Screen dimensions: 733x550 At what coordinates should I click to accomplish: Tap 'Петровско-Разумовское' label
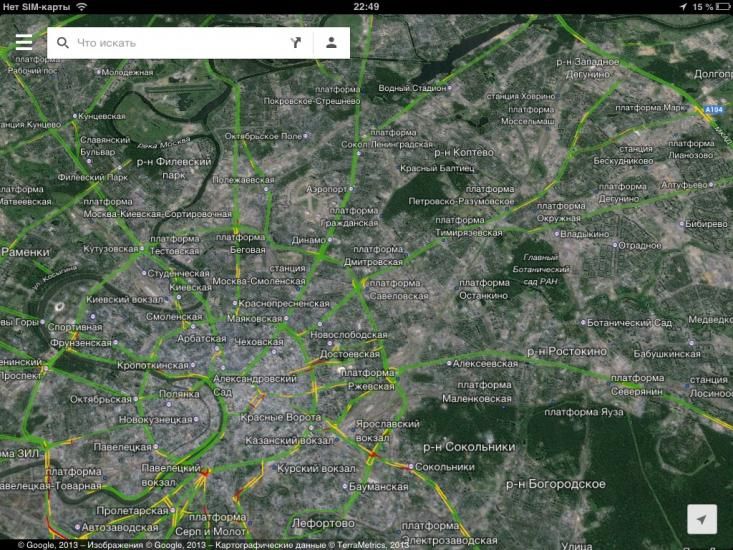pos(461,201)
